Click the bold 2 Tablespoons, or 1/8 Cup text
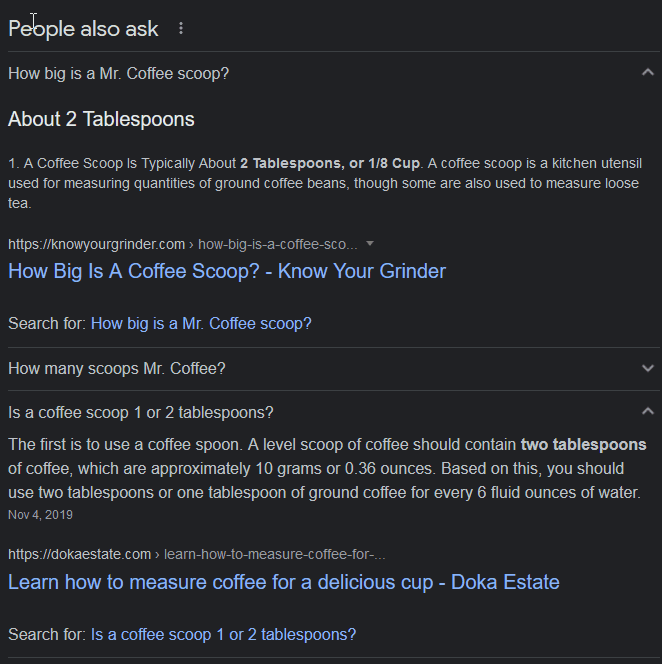Image resolution: width=662 pixels, height=664 pixels. [330, 163]
